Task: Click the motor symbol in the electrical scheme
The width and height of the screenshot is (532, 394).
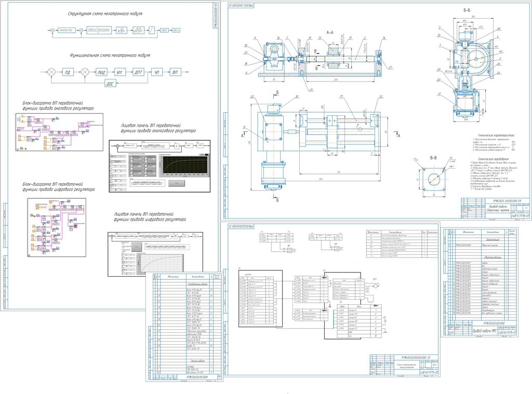Action: (375, 287)
